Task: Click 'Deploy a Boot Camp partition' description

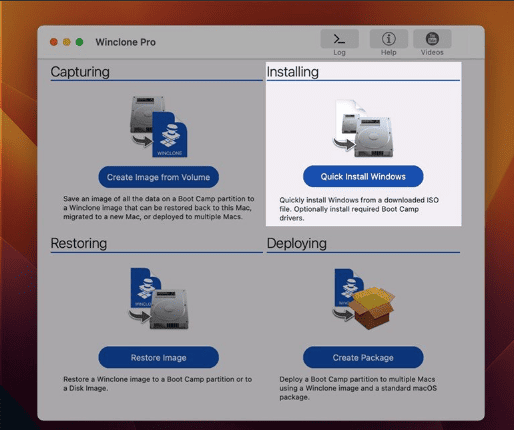Action: pyautogui.click(x=358, y=388)
